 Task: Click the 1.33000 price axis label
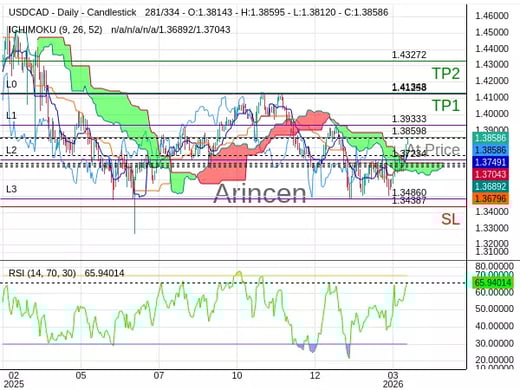(492, 228)
